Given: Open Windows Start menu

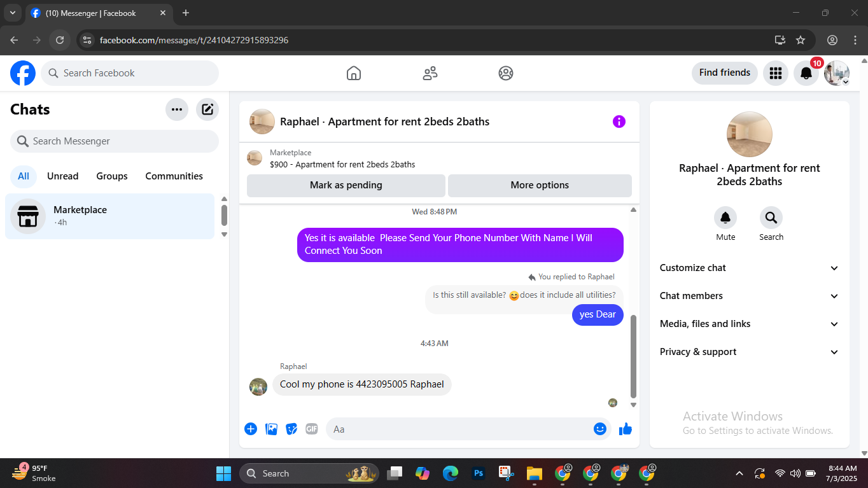Looking at the screenshot, I should (x=224, y=473).
